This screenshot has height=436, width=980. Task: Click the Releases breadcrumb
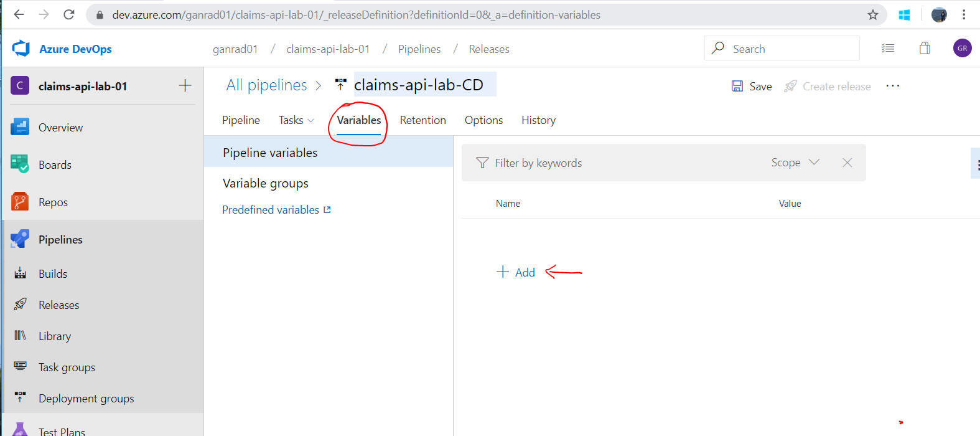point(489,49)
